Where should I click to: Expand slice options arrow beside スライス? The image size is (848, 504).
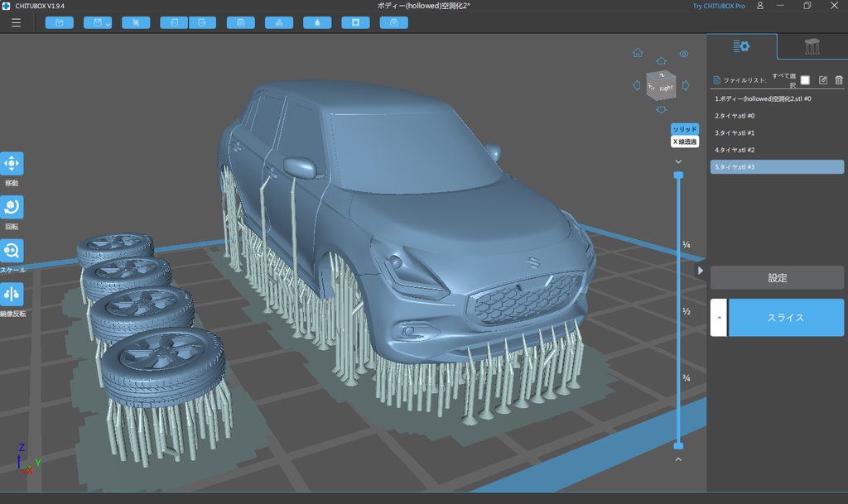tap(719, 318)
